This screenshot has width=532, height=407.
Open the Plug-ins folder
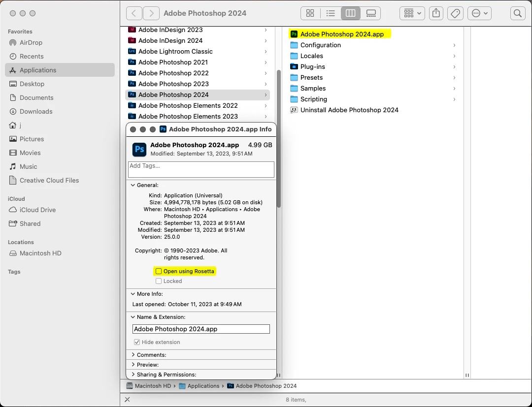(x=373, y=67)
